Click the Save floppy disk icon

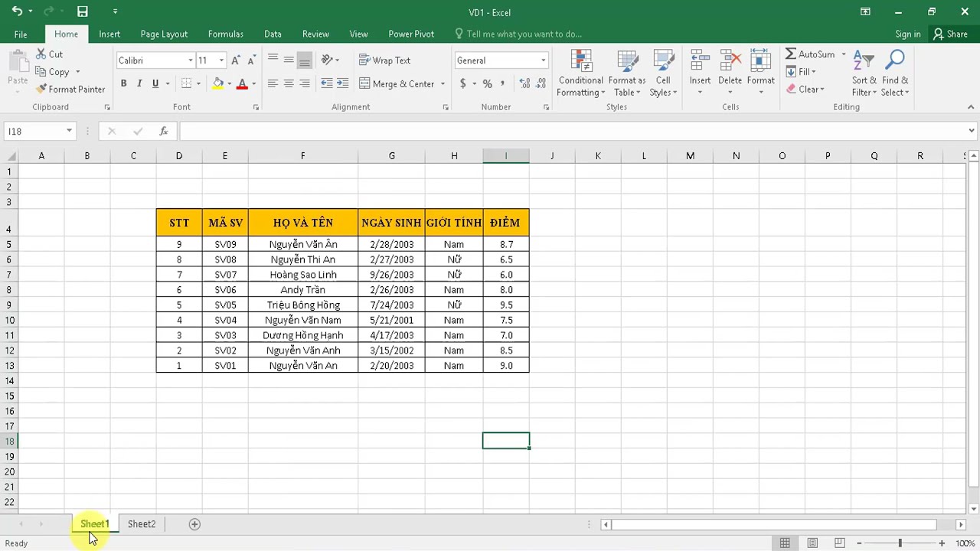(83, 11)
